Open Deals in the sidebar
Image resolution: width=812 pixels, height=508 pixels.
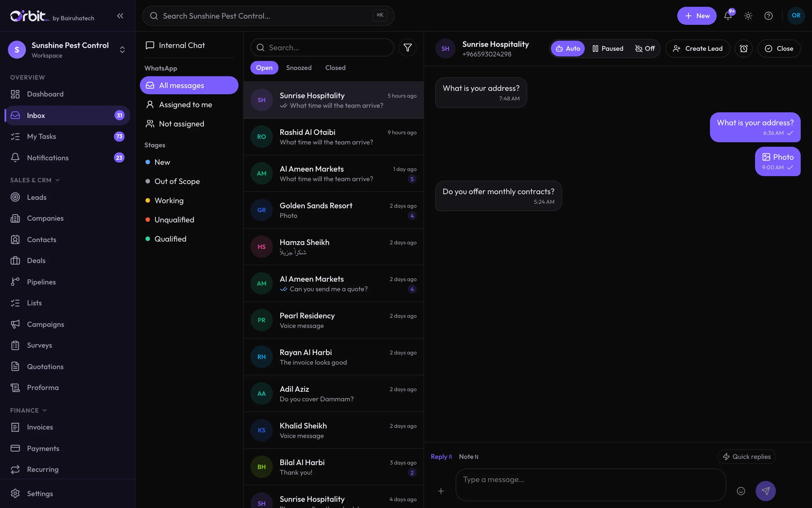[x=67, y=261]
